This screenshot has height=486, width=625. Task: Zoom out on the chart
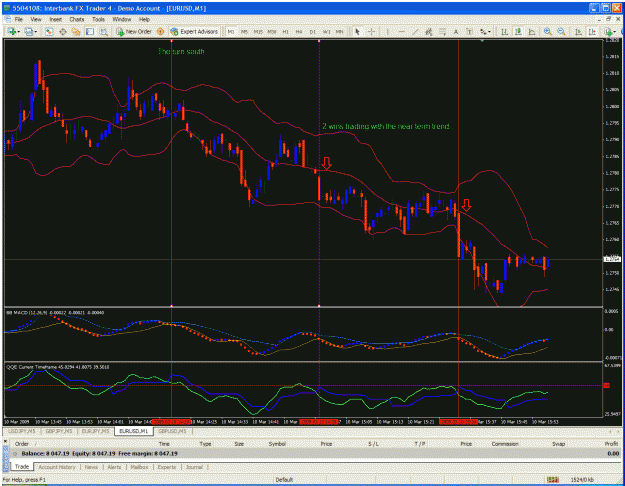click(x=561, y=31)
